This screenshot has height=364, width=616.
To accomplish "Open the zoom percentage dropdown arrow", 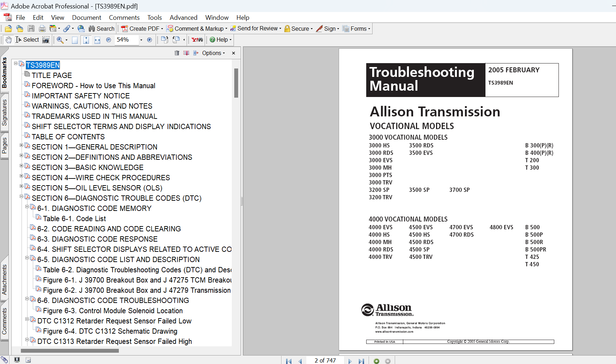I will pos(141,40).
